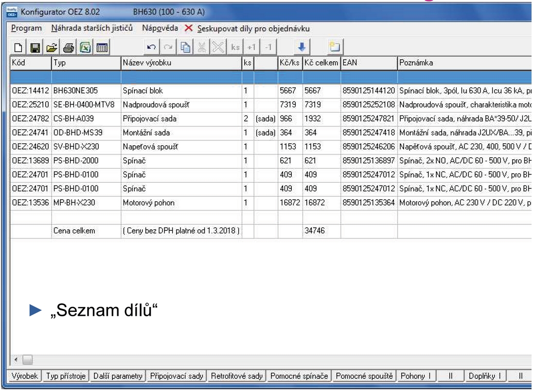Click the EAN cell 8590125144120
535x392 pixels.
(x=369, y=91)
